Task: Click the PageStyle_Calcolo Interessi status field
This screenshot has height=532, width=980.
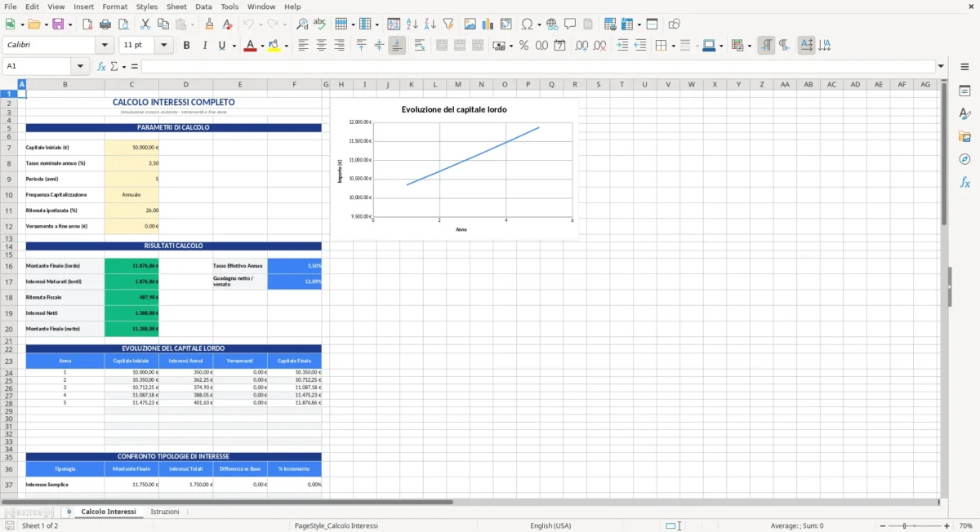Action: (336, 526)
